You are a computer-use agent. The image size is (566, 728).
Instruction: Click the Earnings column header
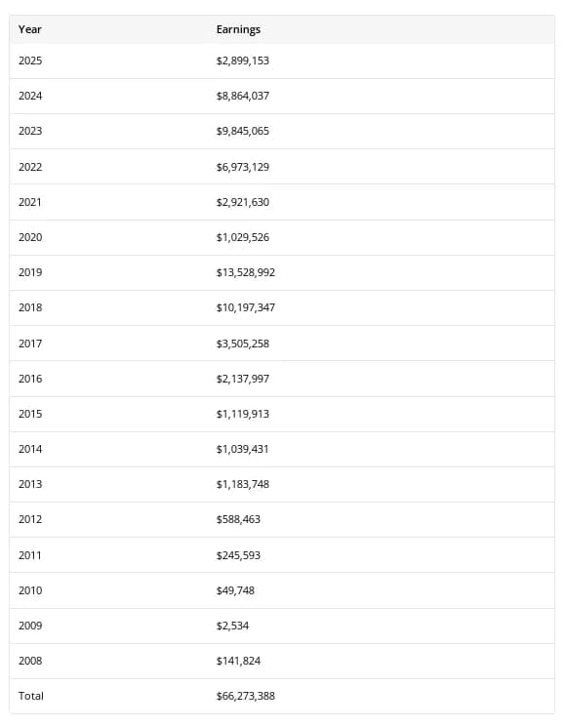pyautogui.click(x=238, y=29)
